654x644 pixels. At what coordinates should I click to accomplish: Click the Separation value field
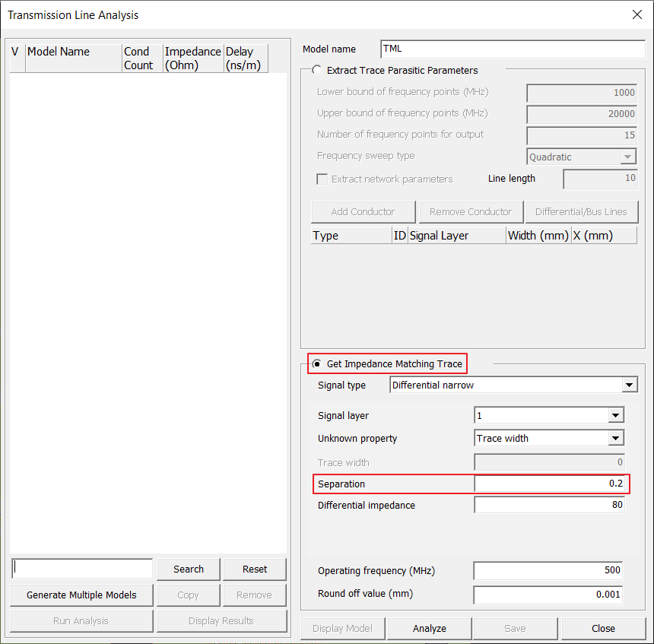[549, 484]
